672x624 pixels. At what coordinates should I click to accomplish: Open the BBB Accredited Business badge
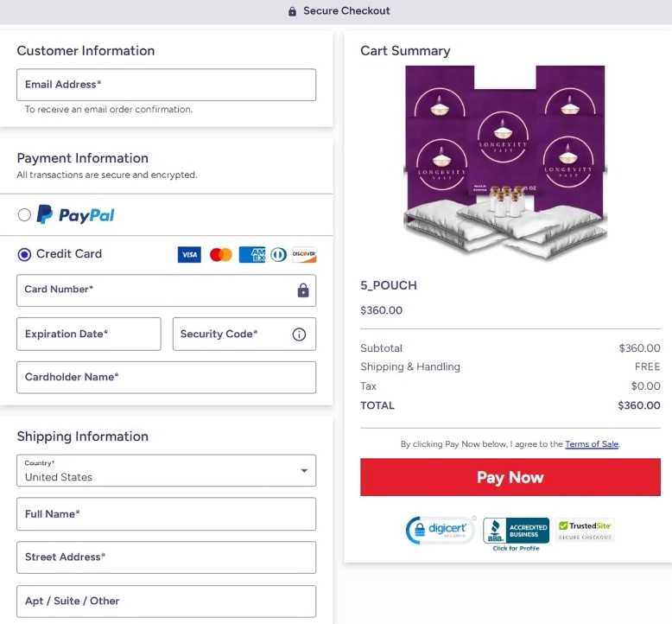pos(516,532)
